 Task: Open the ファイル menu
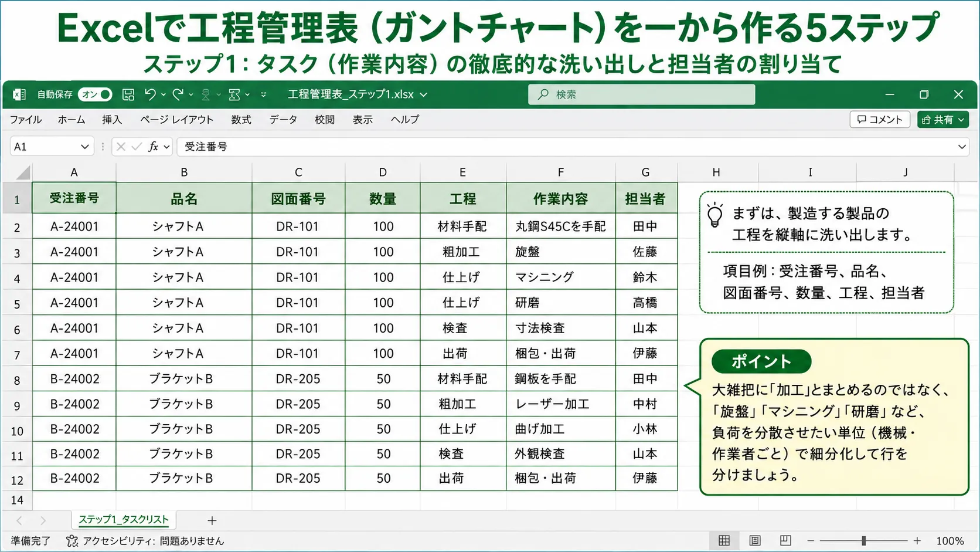26,120
